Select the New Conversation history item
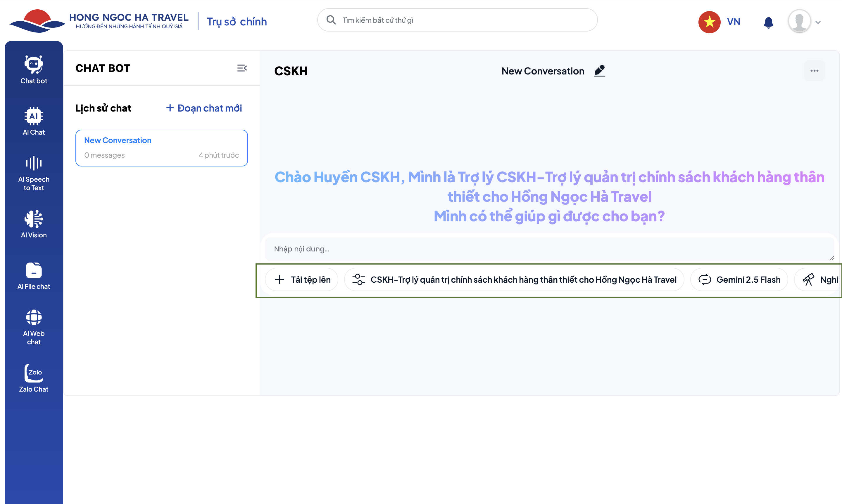The image size is (842, 504). click(x=161, y=148)
